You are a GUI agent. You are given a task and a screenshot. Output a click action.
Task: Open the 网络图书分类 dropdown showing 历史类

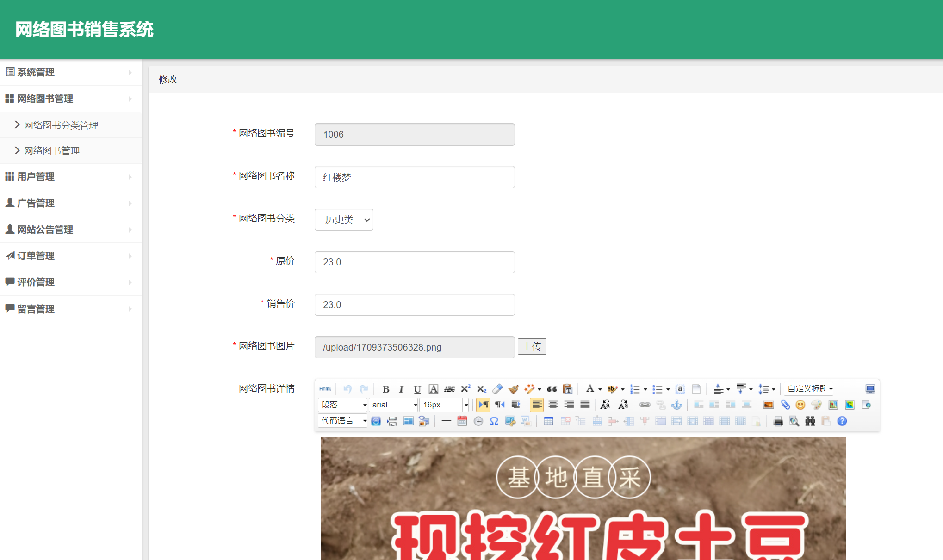click(344, 220)
